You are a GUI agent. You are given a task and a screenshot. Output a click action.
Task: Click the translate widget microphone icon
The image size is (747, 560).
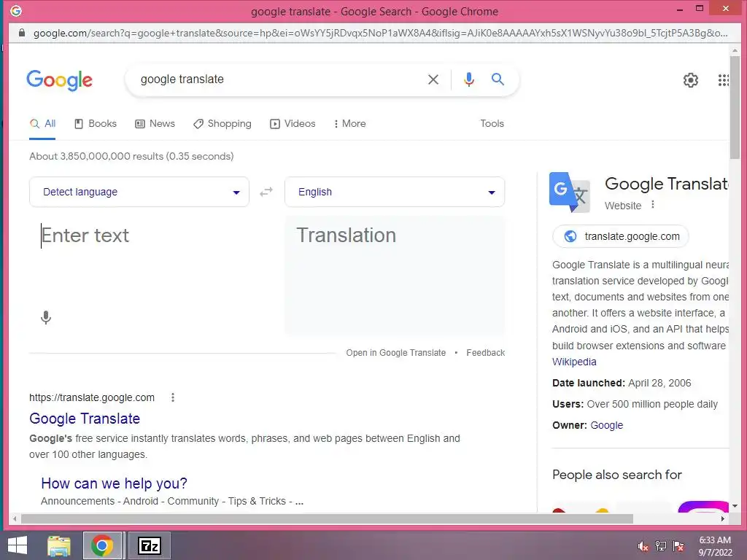(x=46, y=317)
